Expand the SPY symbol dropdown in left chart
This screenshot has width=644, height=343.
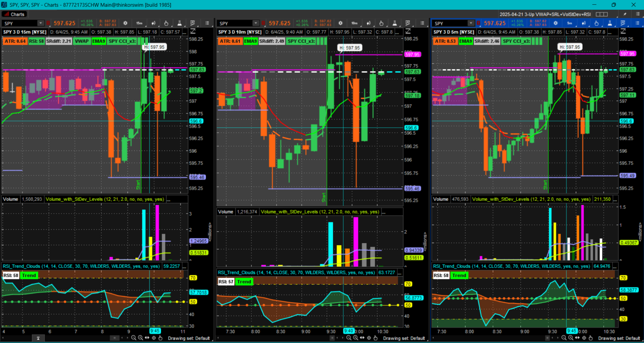pos(41,23)
